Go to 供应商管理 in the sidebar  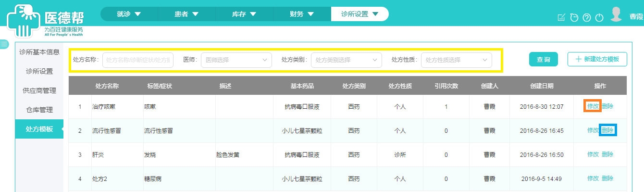[39, 90]
